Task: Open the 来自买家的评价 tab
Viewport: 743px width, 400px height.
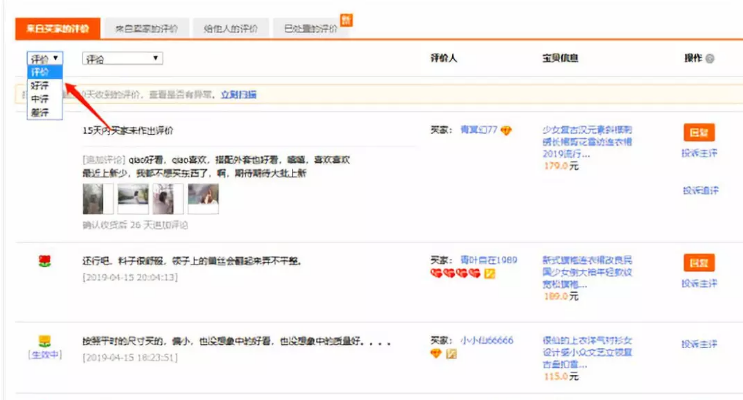Action: (57, 28)
